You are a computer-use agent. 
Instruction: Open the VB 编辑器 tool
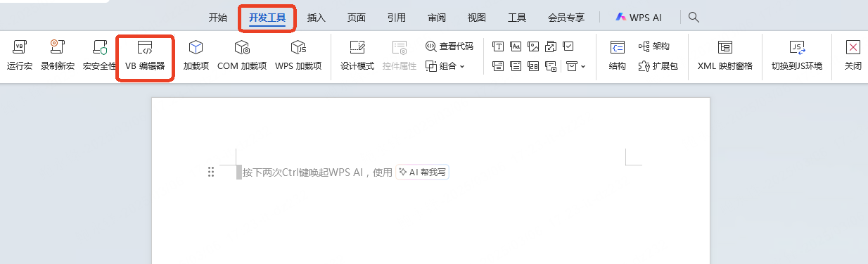(145, 56)
